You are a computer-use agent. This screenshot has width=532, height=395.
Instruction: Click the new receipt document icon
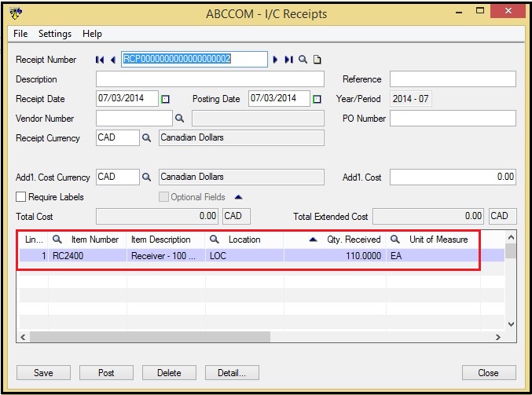pos(317,60)
